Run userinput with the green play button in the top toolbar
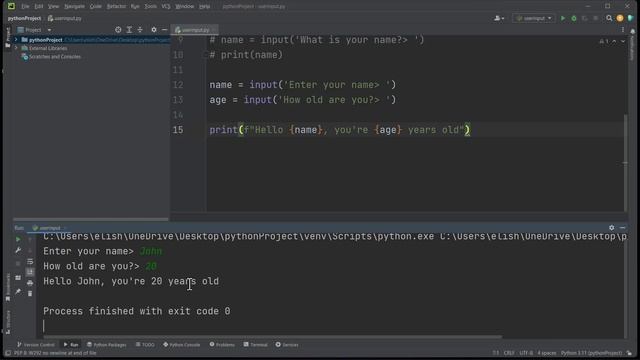Screen dimensions: 640x360 563,18
